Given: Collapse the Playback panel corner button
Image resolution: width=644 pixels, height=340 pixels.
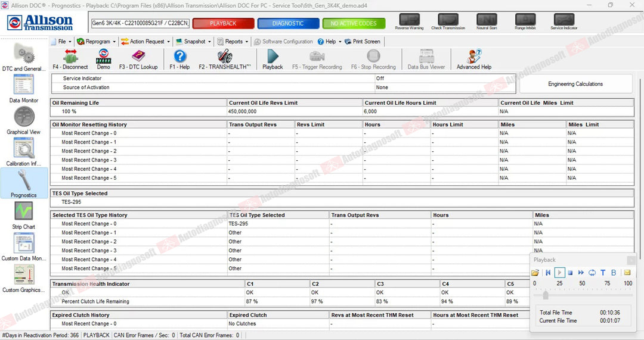Looking at the screenshot, I should pyautogui.click(x=631, y=260).
